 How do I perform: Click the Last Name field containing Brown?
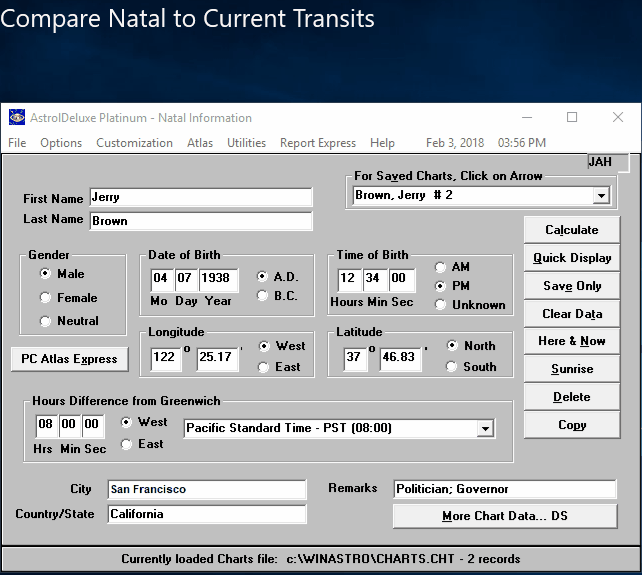point(201,221)
